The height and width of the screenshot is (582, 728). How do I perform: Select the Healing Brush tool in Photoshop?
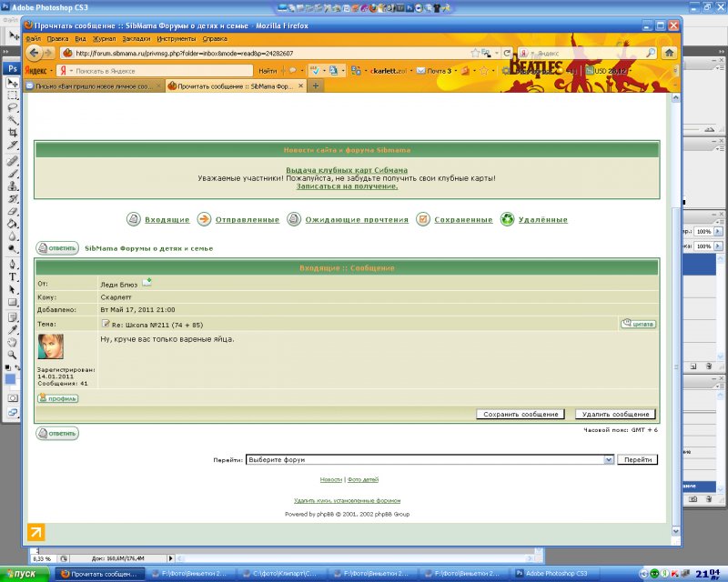(x=13, y=161)
